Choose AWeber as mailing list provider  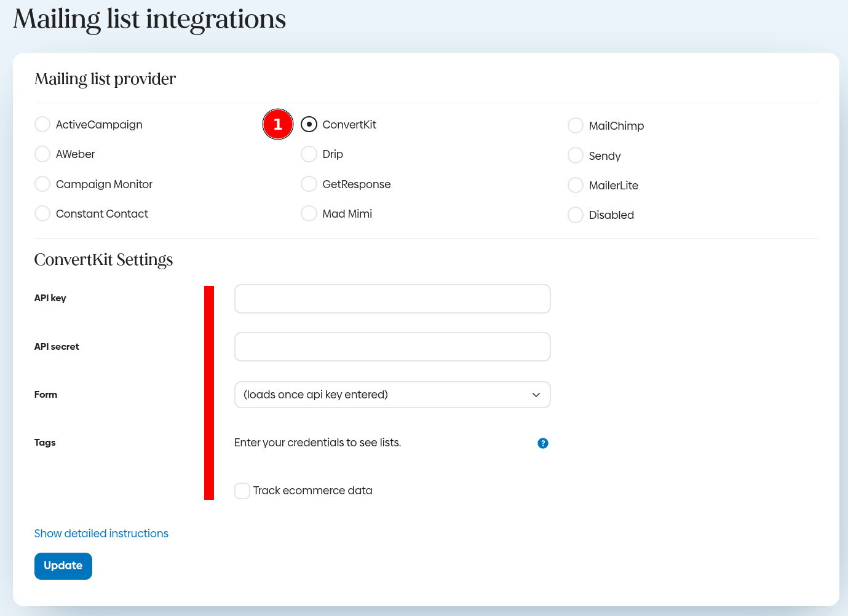42,154
